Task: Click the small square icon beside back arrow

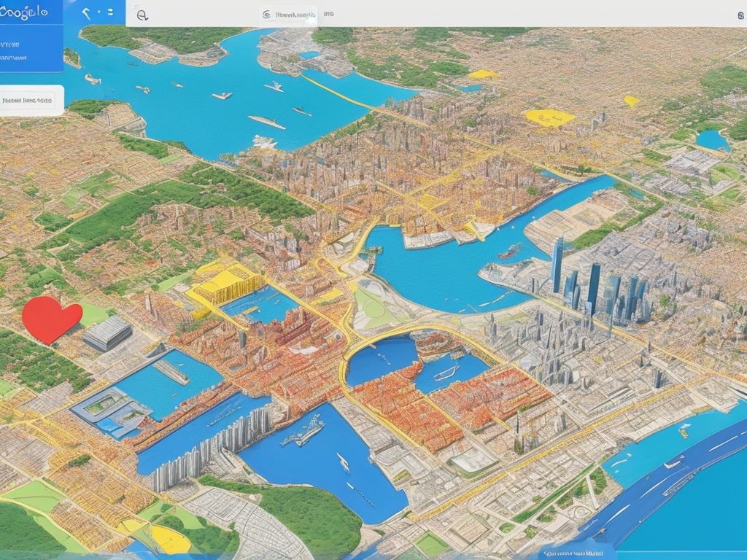Action: coord(109,12)
